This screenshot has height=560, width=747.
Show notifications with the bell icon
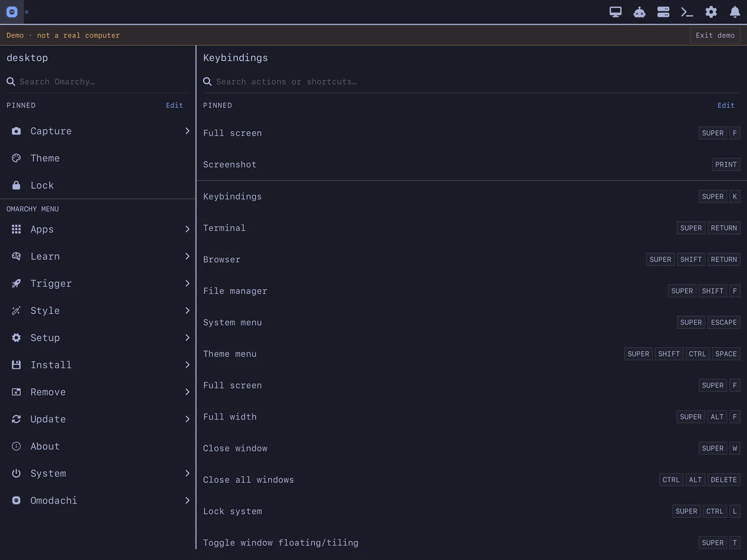pyautogui.click(x=735, y=12)
